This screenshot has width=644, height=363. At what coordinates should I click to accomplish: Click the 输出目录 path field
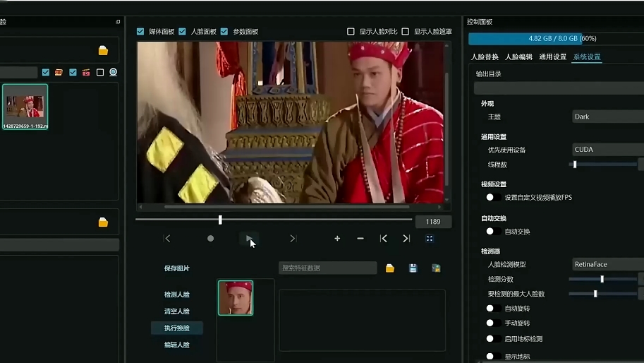pos(559,88)
